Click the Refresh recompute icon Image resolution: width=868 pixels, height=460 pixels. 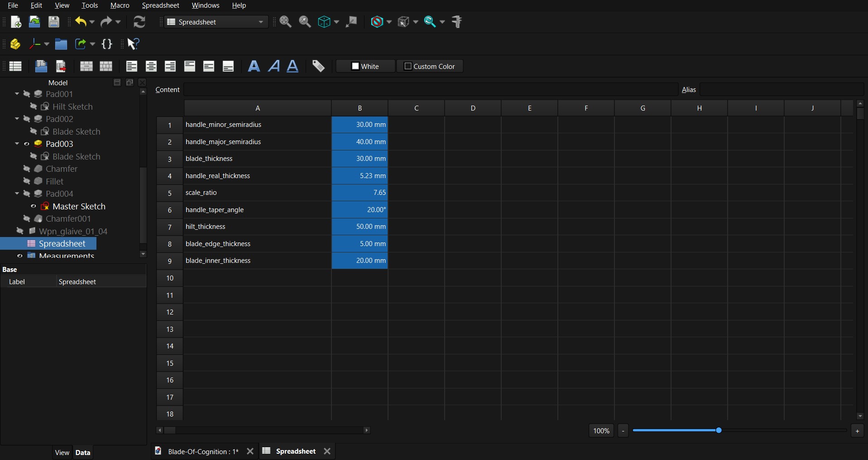tap(139, 22)
